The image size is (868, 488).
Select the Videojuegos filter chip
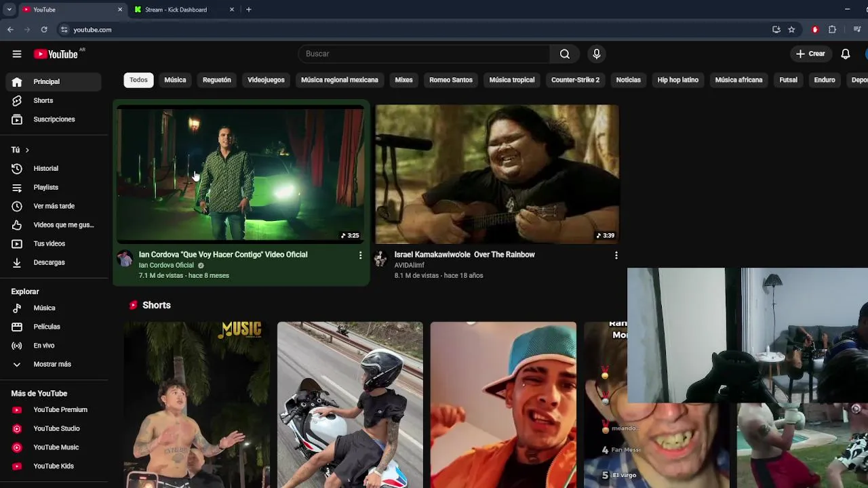[266, 80]
